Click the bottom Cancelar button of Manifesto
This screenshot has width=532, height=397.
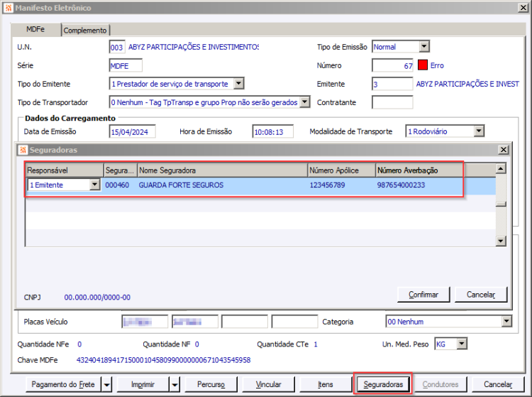pyautogui.click(x=498, y=384)
